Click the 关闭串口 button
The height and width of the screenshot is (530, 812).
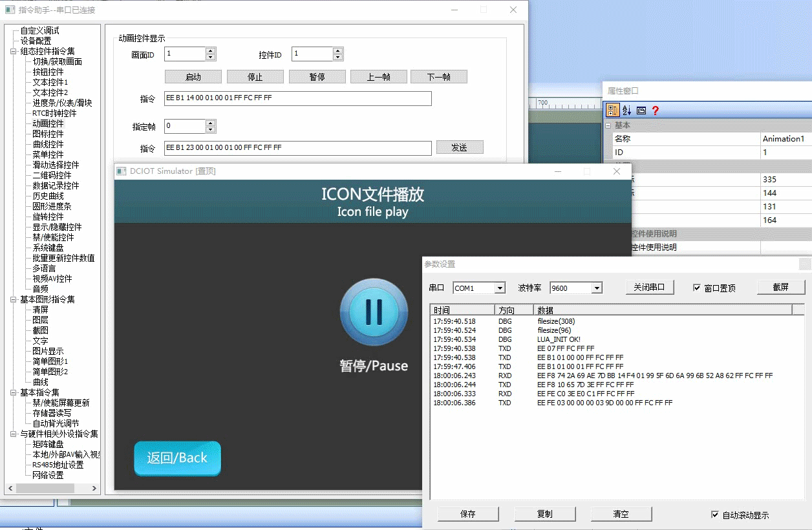click(650, 287)
